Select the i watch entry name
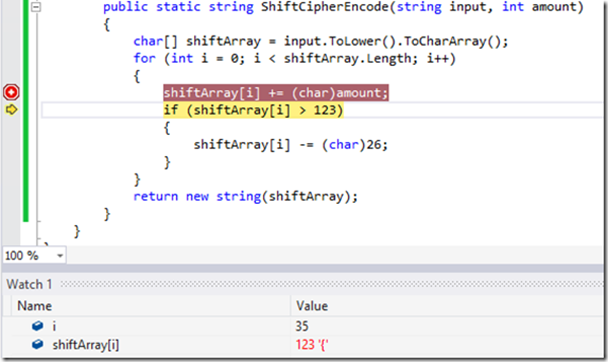608x362 pixels. 54,326
